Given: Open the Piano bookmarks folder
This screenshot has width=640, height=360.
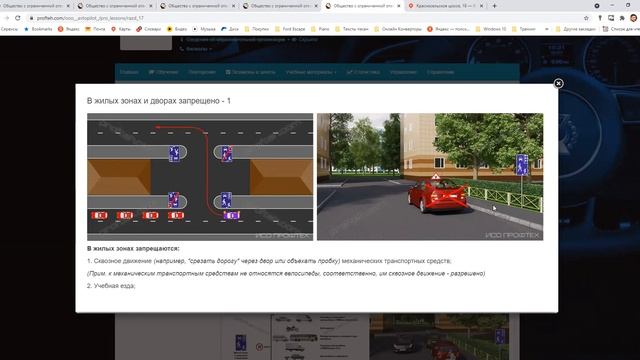Looking at the screenshot, I should (x=320, y=29).
